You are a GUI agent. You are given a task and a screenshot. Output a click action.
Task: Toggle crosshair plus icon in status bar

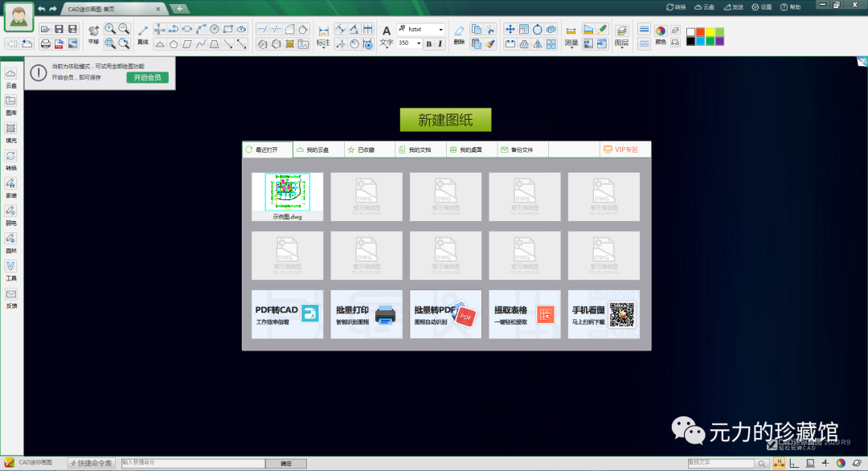825,463
